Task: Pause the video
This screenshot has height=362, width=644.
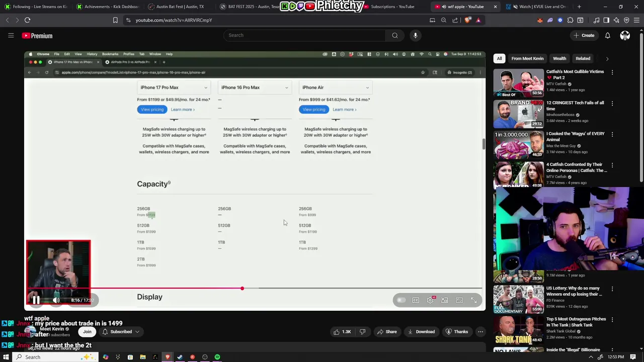Action: (x=36, y=300)
